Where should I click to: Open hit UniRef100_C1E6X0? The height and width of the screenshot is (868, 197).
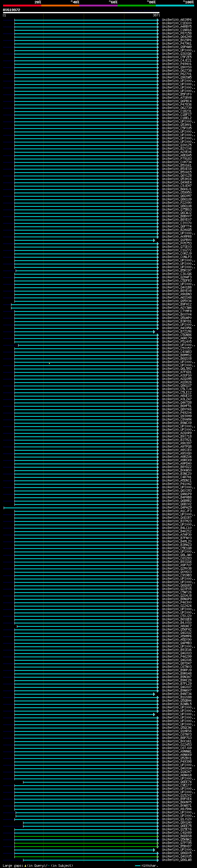click(x=176, y=23)
